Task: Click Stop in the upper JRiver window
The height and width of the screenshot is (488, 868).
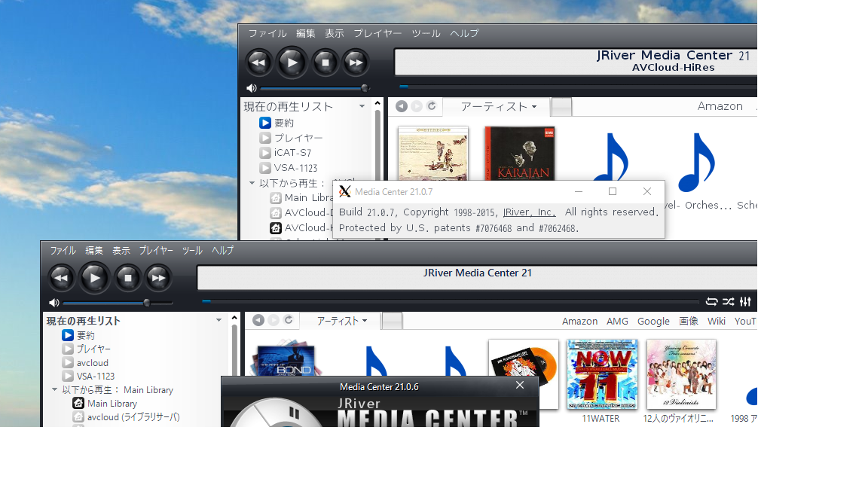Action: pos(325,63)
